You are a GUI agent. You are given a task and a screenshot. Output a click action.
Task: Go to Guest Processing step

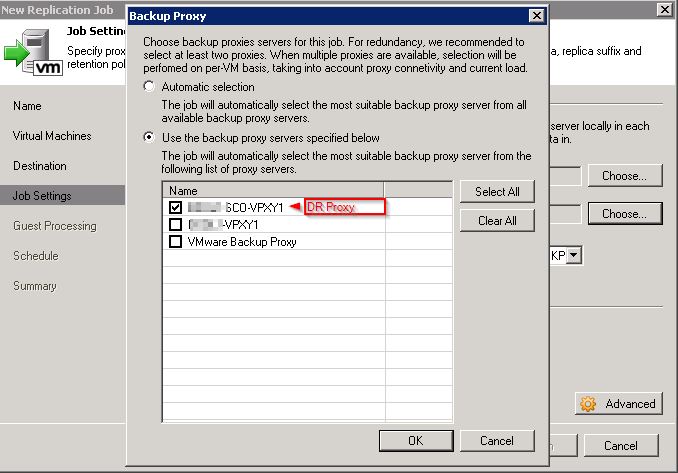click(x=55, y=226)
